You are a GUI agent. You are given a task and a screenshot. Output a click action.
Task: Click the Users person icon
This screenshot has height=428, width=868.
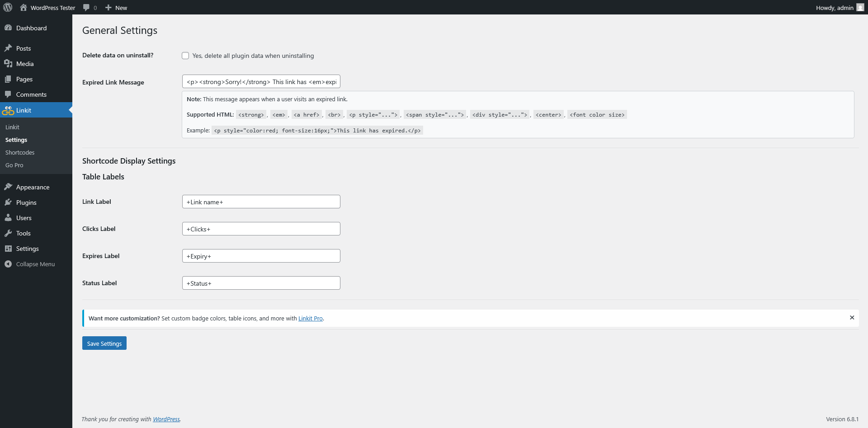pyautogui.click(x=8, y=217)
